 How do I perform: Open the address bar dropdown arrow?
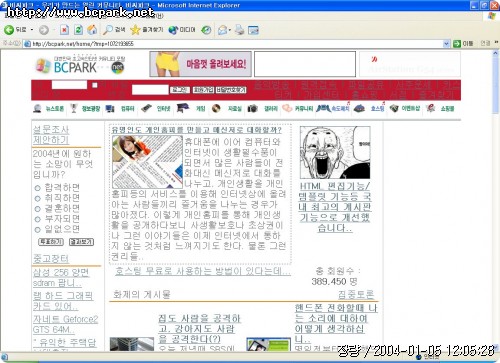(446, 44)
